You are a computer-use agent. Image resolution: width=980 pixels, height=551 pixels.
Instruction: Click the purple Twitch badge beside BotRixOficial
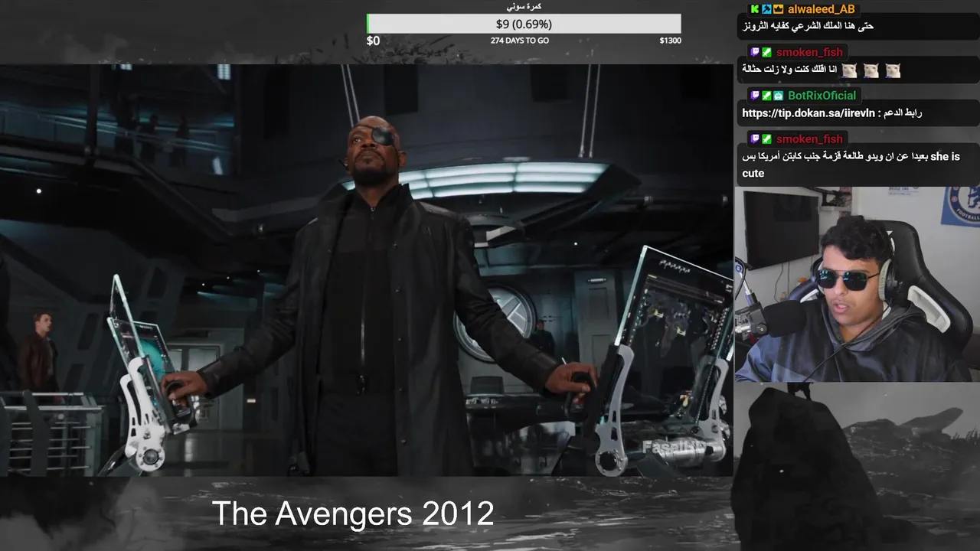[754, 96]
